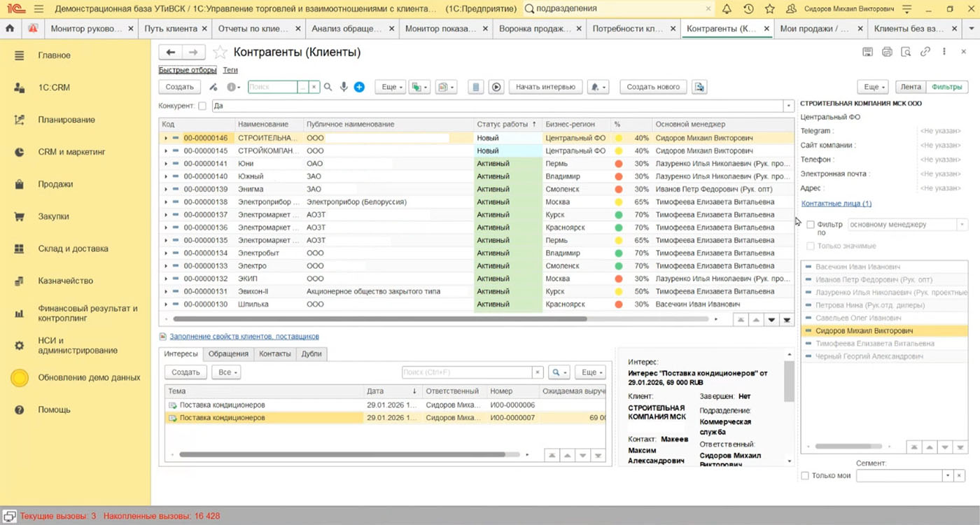Focus the Поиск field in the toolbar
Viewport: 980px width, 525px height.
(x=273, y=87)
